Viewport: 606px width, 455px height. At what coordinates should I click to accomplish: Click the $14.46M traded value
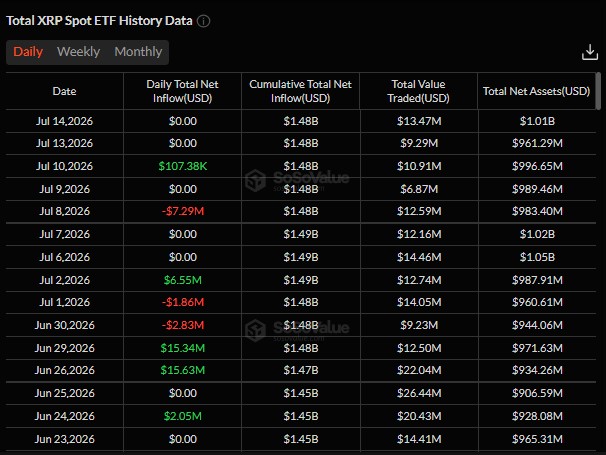[419, 257]
